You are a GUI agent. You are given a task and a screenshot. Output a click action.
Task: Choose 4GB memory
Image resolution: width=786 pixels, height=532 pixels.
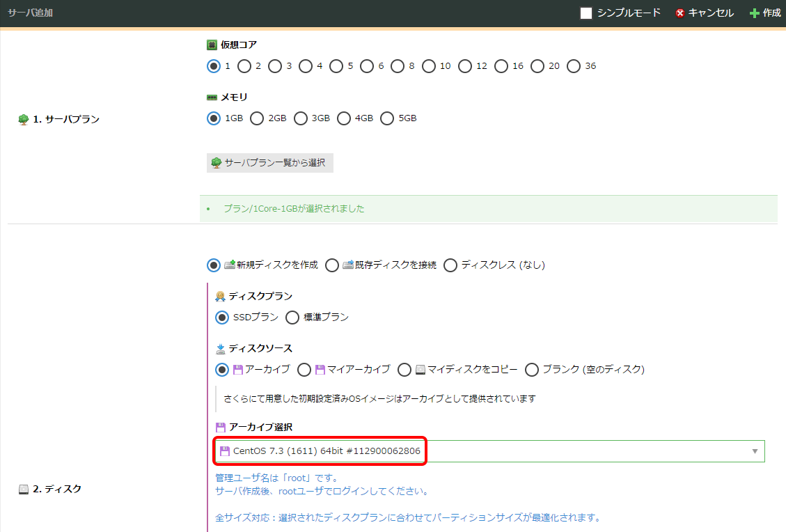tap(343, 118)
